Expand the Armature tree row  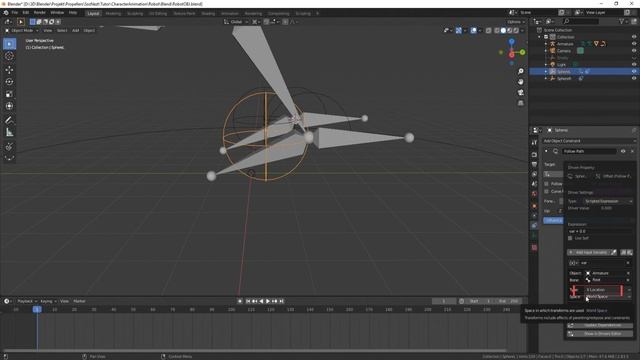(x=546, y=44)
